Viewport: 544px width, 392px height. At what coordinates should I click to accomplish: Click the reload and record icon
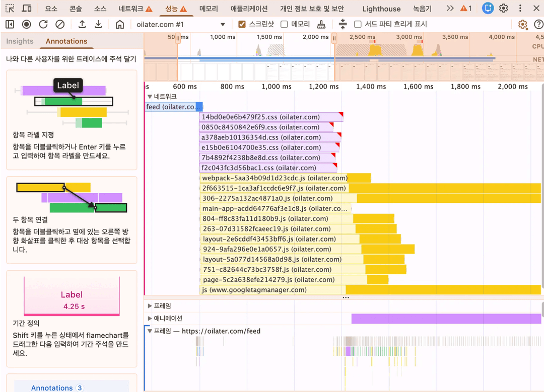[43, 25]
